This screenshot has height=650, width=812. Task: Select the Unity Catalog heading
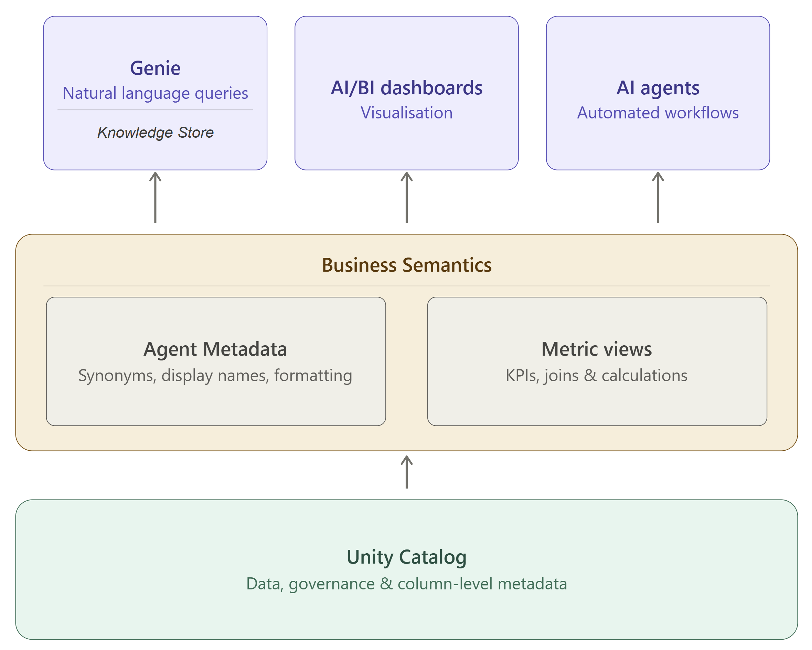pos(406,557)
